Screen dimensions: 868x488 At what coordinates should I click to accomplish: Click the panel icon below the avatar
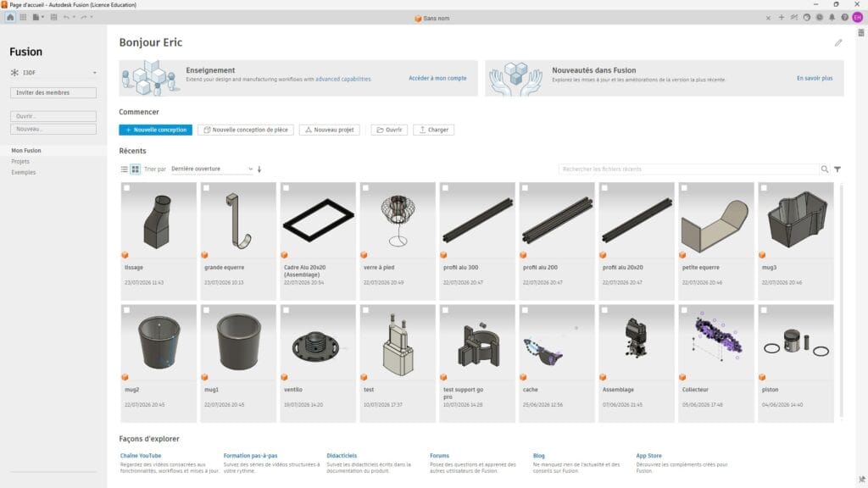point(861,33)
